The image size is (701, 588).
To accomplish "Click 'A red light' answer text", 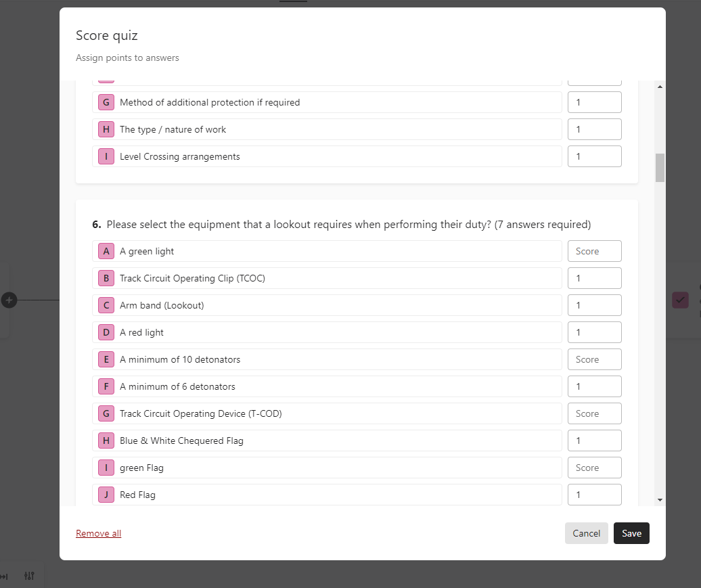I will point(141,332).
